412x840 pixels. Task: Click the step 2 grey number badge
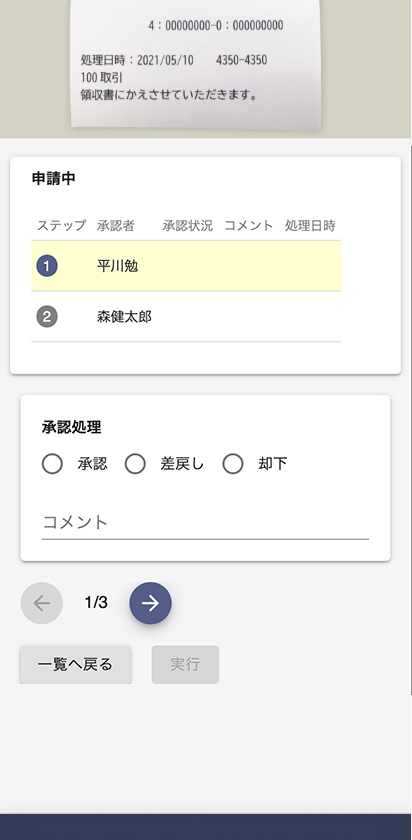click(47, 317)
